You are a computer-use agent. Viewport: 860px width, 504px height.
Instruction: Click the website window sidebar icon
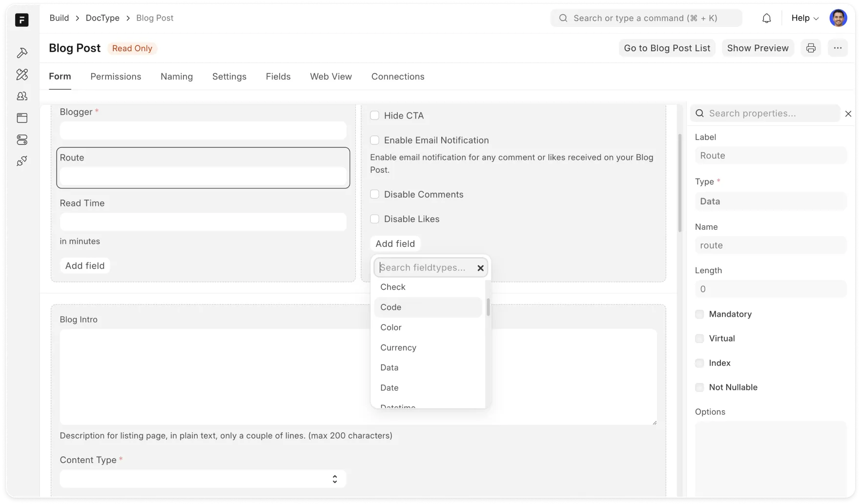coord(22,118)
